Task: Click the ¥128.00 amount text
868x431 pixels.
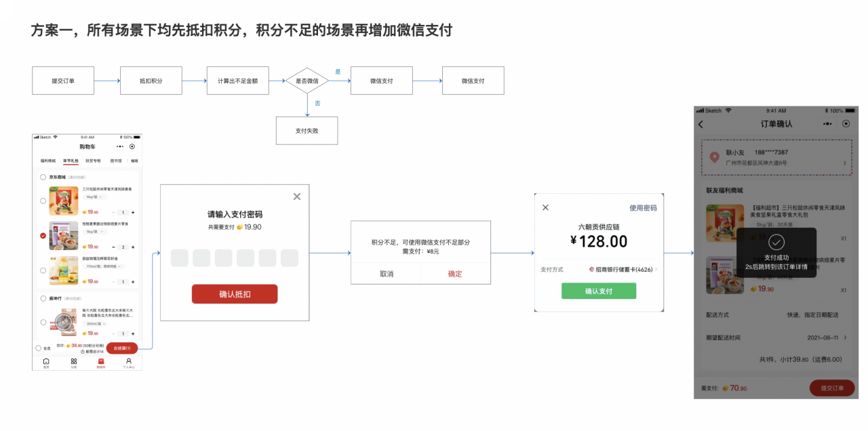Action: click(599, 241)
